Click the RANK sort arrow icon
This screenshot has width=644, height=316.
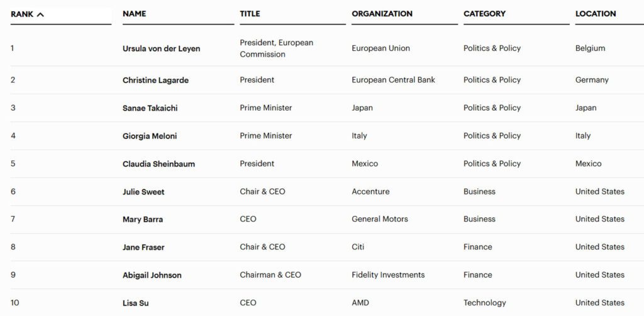(40, 14)
